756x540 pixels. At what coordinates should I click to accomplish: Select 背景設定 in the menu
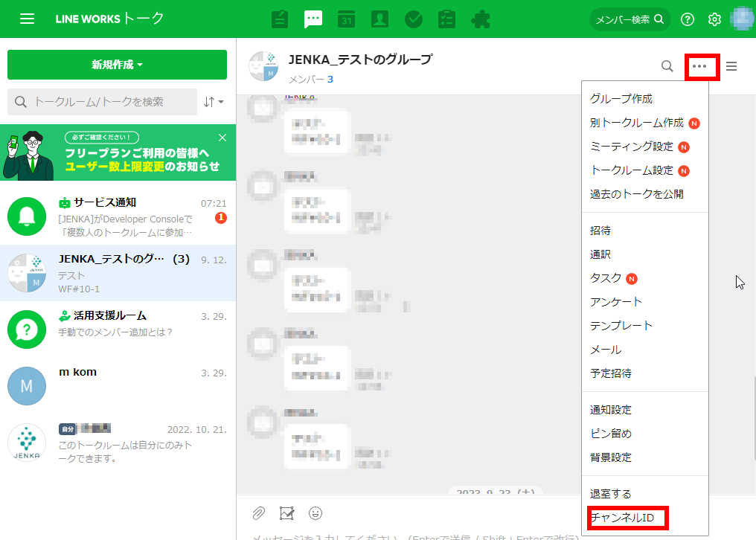(645, 457)
